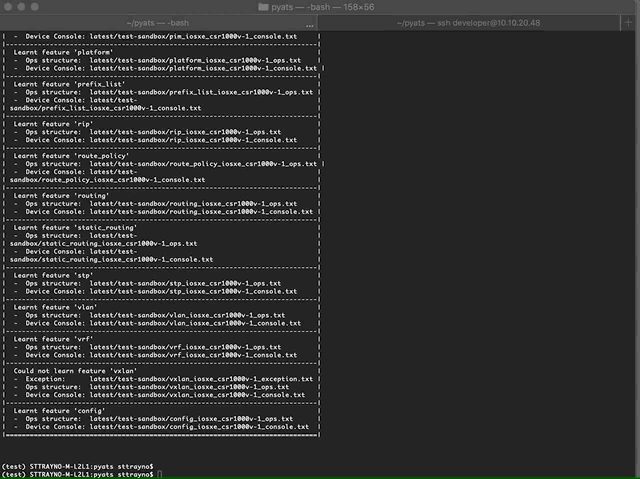
Task: Click text Learnt feature 'rip'
Action: pyautogui.click(x=53, y=124)
